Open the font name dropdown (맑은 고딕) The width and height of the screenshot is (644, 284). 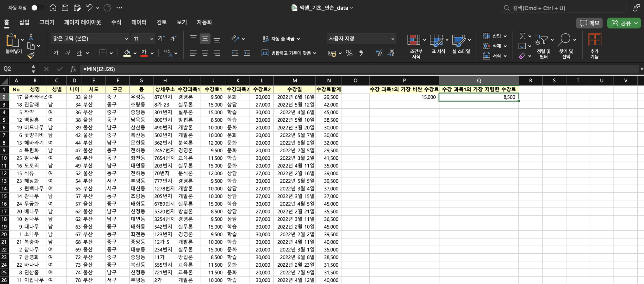[127, 39]
